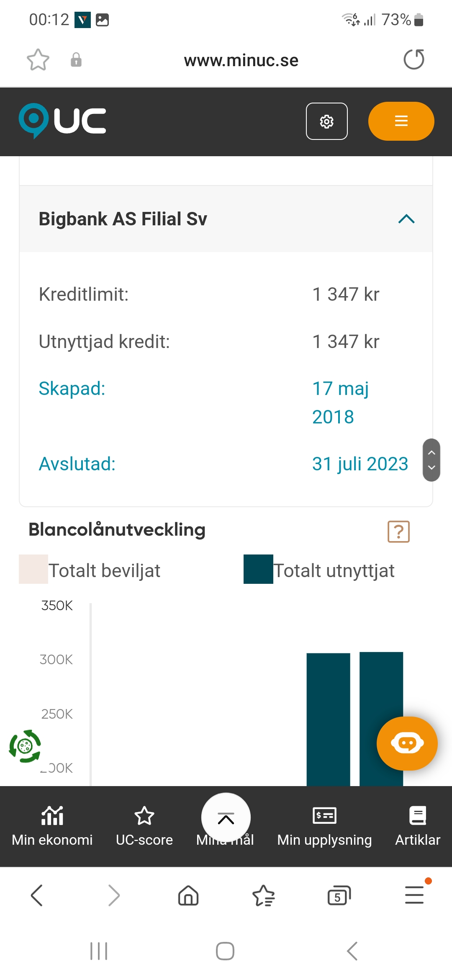Click the green cookie settings icon

[25, 746]
